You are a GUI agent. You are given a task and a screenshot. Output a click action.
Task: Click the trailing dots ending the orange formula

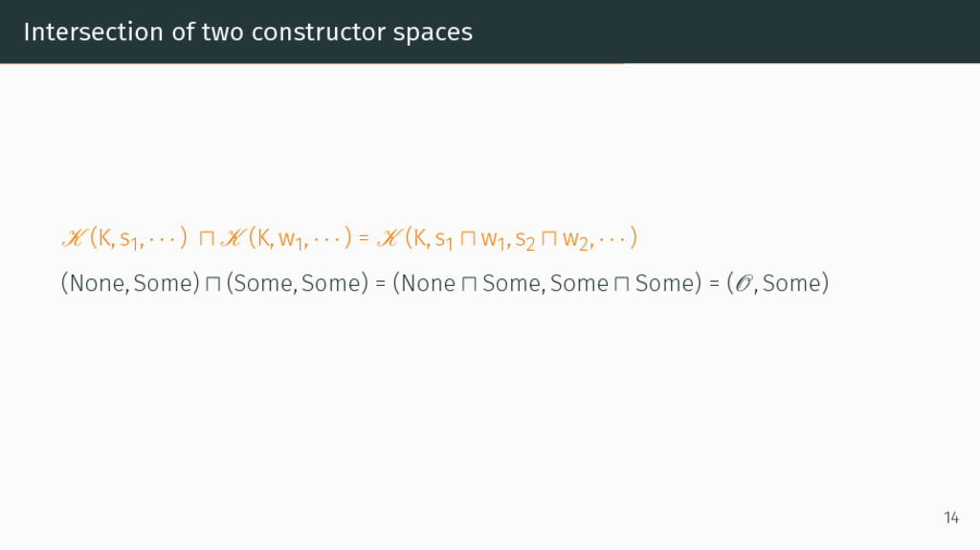click(x=612, y=238)
